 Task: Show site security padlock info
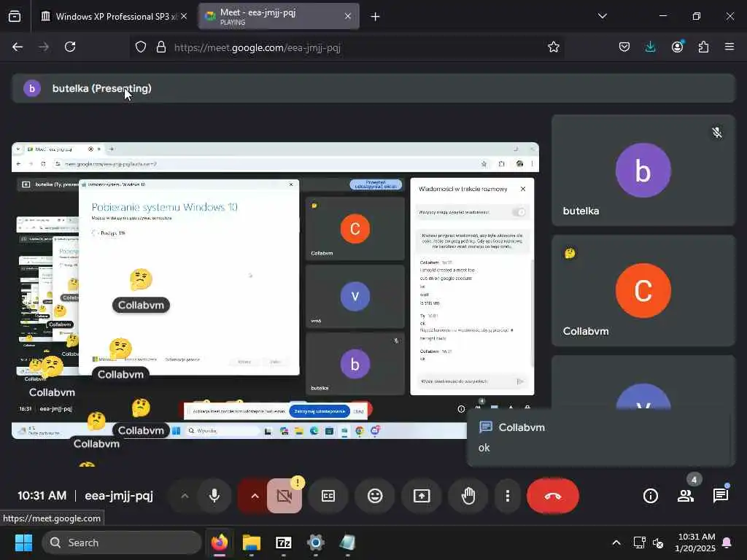pyautogui.click(x=161, y=47)
